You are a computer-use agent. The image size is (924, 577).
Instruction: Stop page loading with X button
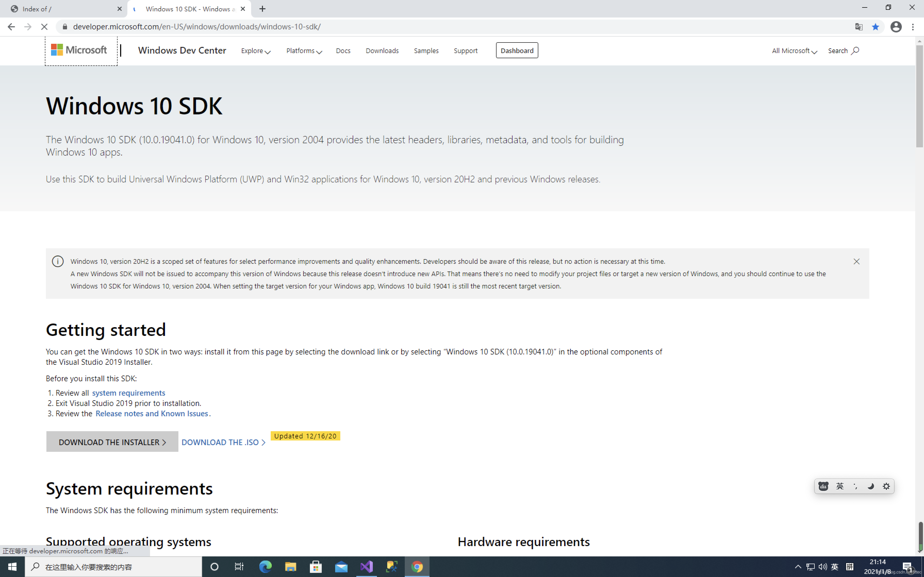[44, 27]
